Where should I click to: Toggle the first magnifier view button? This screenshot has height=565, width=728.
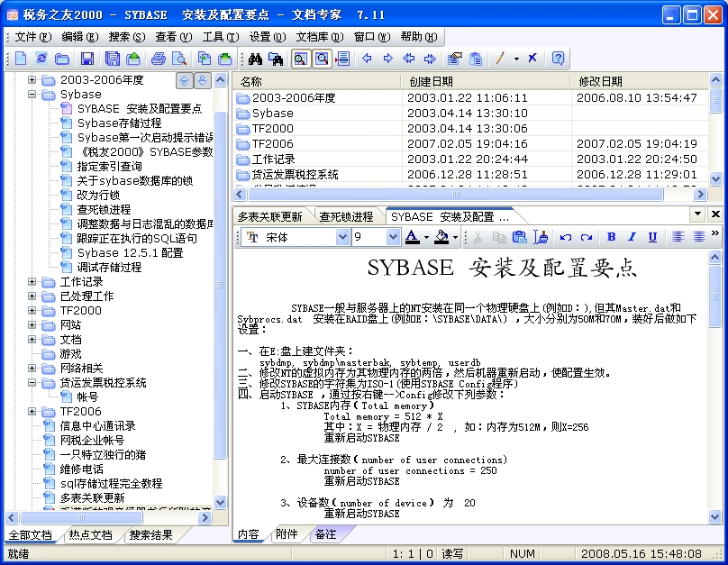[x=300, y=59]
